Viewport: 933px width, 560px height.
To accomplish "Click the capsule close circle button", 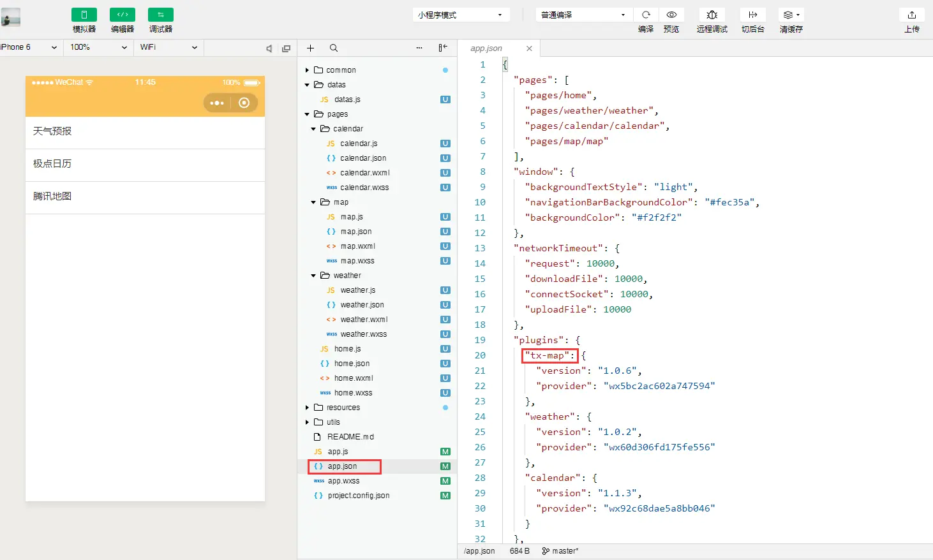I will (x=244, y=103).
